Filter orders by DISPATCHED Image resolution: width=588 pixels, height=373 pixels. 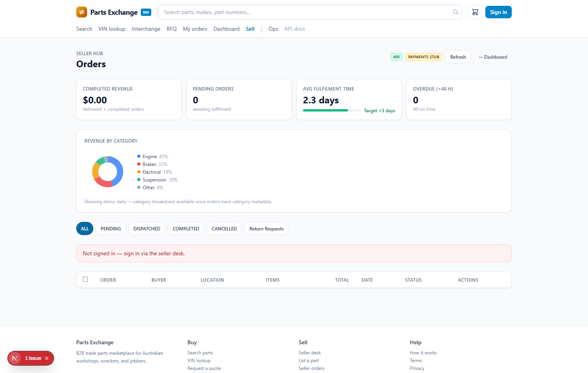(x=147, y=229)
